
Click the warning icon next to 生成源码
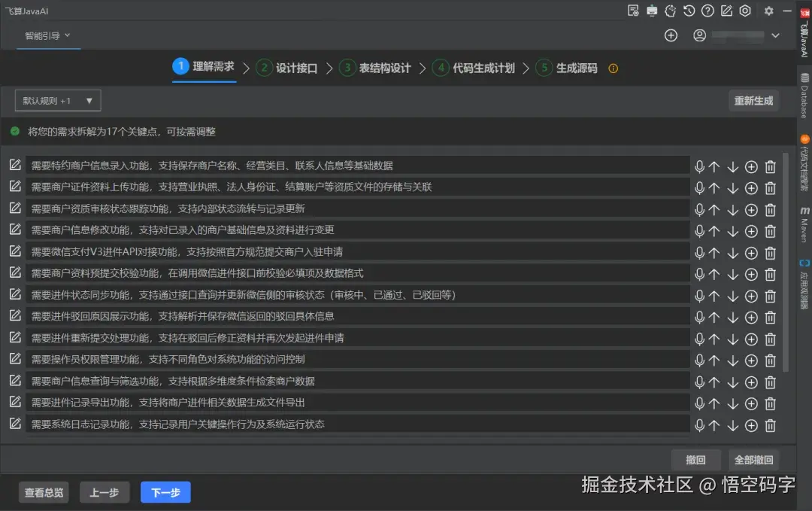click(x=613, y=68)
